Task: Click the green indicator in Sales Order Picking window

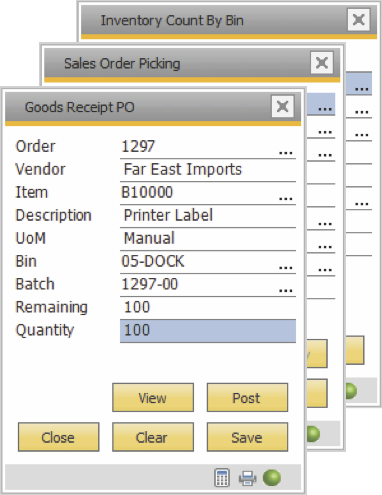Action: click(313, 434)
